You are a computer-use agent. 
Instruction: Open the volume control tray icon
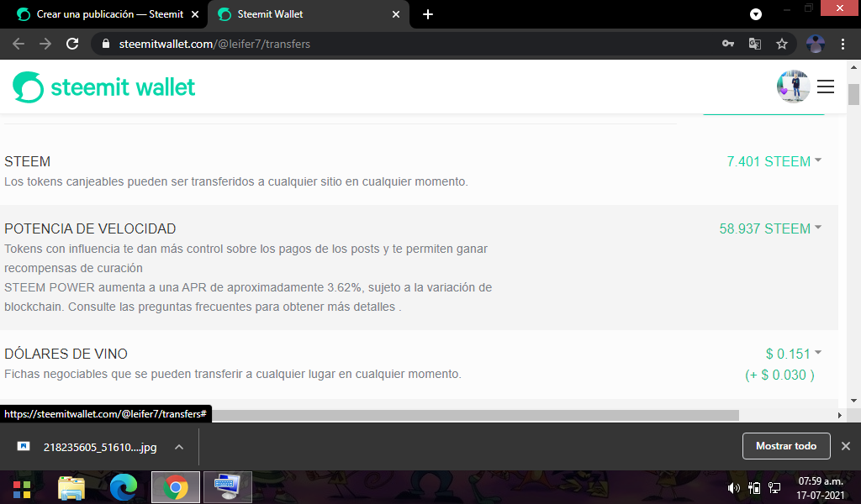[733, 487]
